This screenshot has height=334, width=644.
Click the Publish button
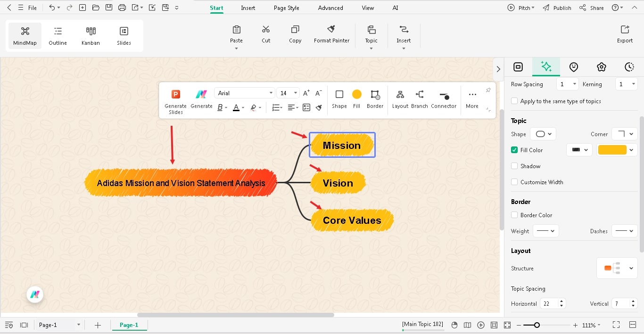pos(557,8)
